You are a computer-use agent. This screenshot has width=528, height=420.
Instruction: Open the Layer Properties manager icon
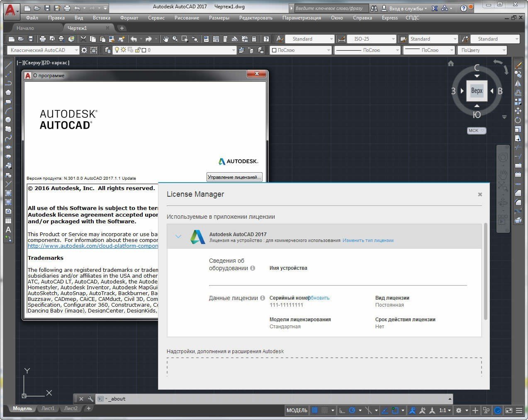(x=107, y=50)
